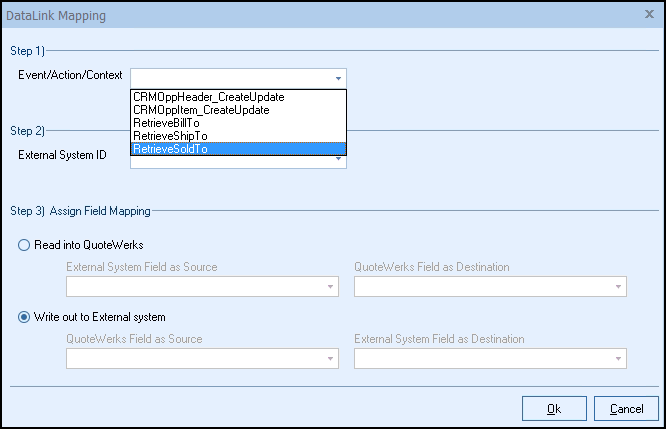This screenshot has height=429, width=666.
Task: Click inside the Event/Action/Context text box
Action: [x=230, y=77]
